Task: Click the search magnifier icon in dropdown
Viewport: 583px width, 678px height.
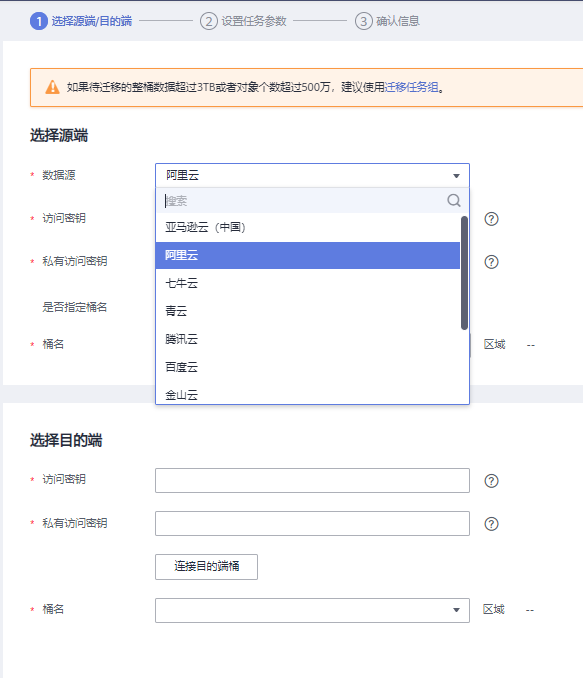Action: (x=454, y=200)
